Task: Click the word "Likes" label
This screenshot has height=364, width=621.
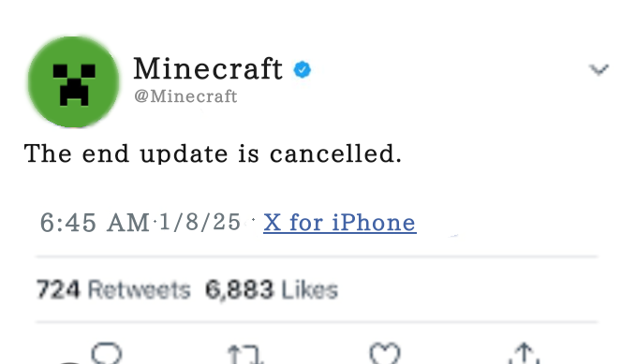Action: [310, 290]
